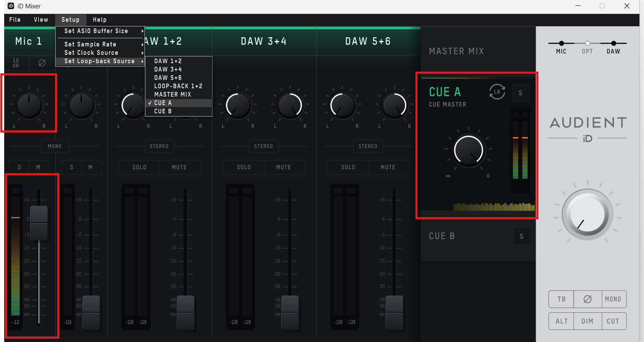Solo the CUE A mix
The height and width of the screenshot is (342, 644).
[521, 93]
